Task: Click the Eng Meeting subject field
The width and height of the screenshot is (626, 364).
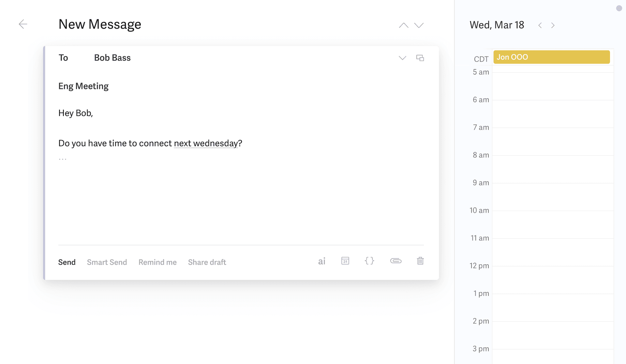Action: point(83,86)
